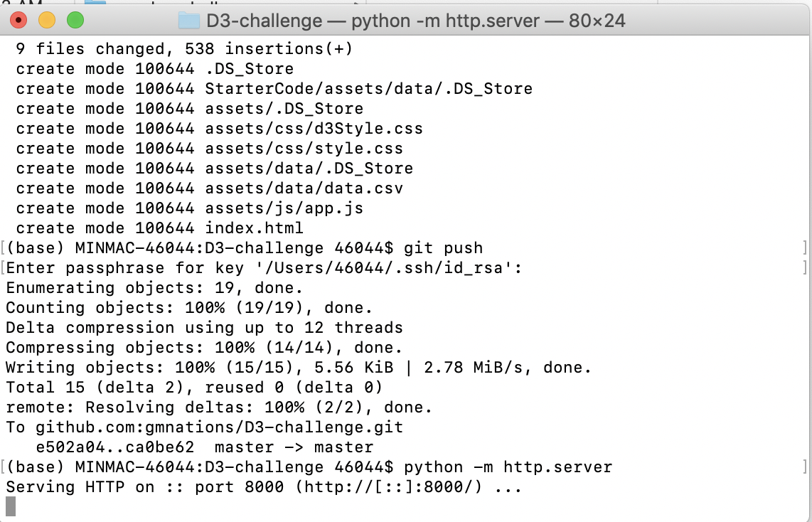Screen dimensions: 812x522
Task: Click the green full-screen window button
Action: pyautogui.click(x=74, y=21)
